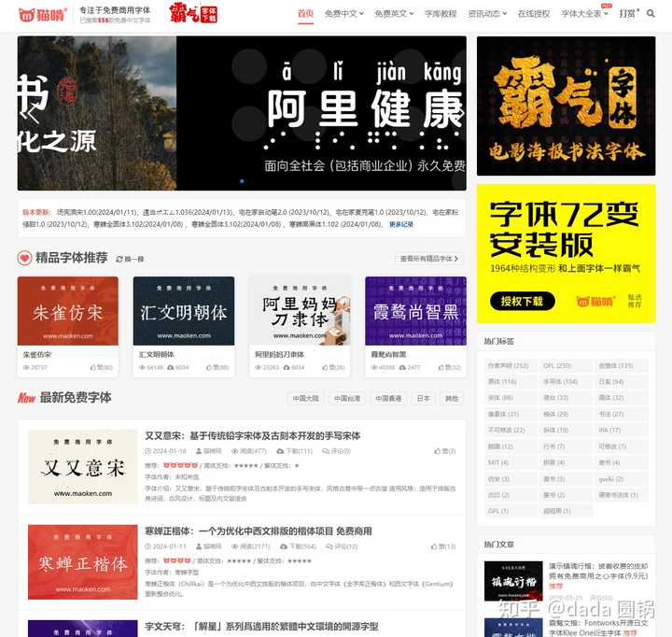Filter latest fonts by 中国大陆
The height and width of the screenshot is (637, 672).
coord(305,399)
